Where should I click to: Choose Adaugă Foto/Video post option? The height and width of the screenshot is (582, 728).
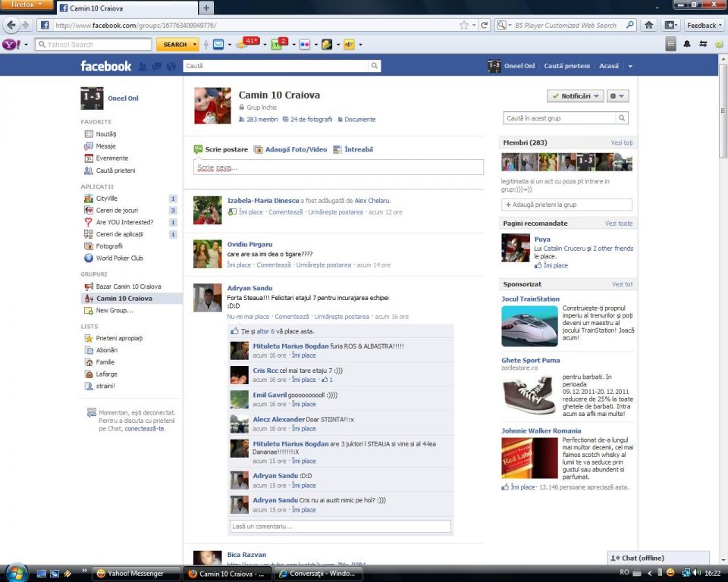click(x=290, y=149)
